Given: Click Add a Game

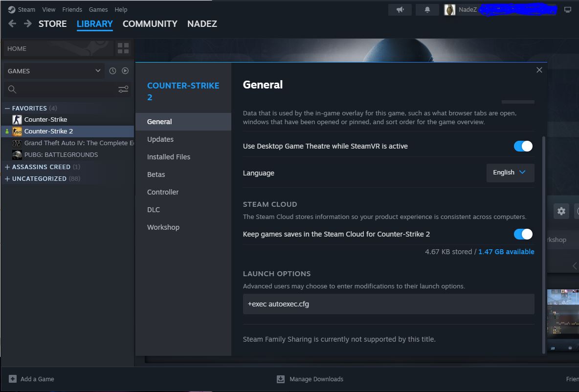Looking at the screenshot, I should 37,379.
